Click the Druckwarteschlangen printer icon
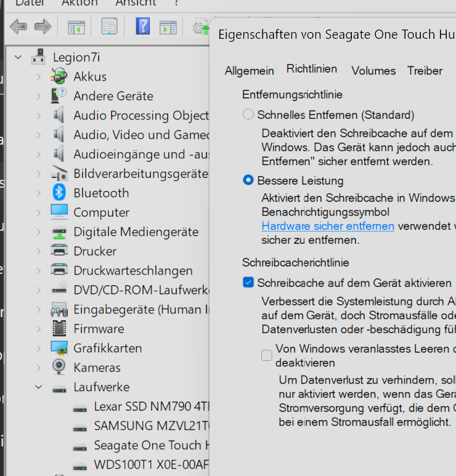Viewport: 456px width, 476px height. coord(59,270)
